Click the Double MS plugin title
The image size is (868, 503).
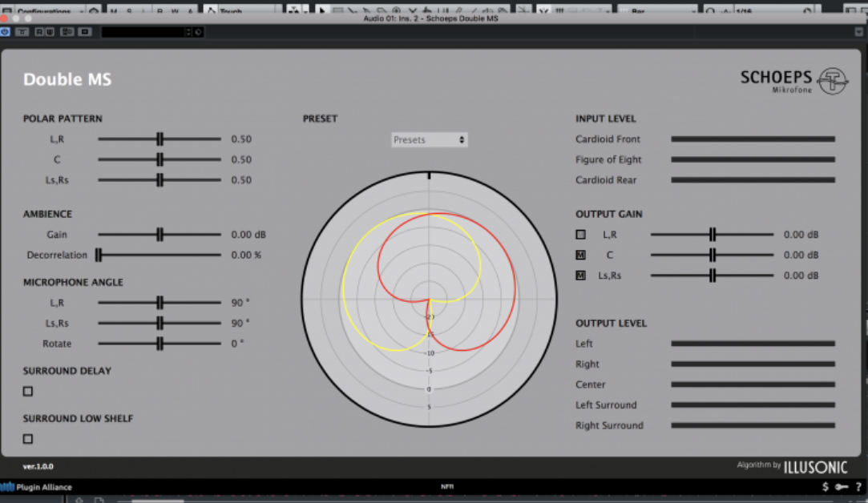(67, 79)
